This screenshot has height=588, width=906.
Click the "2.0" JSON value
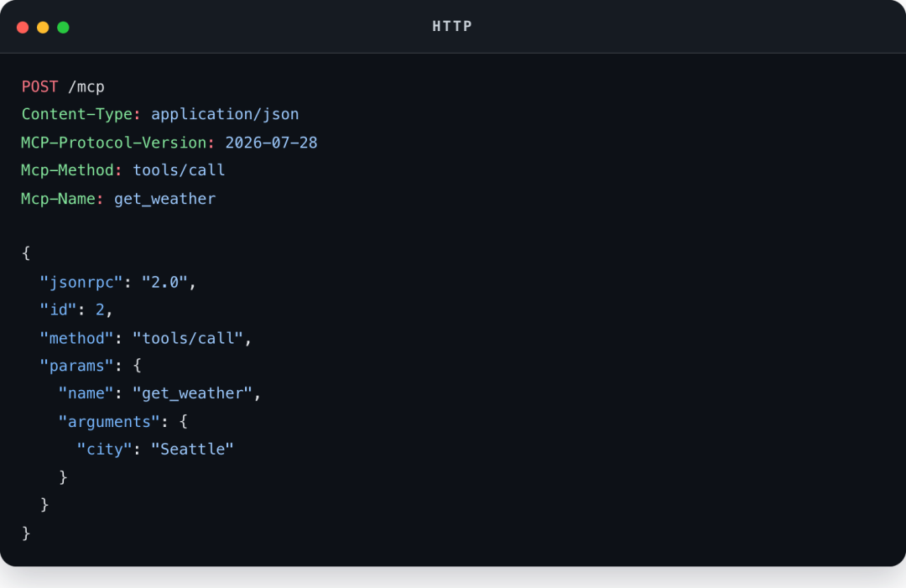(164, 282)
